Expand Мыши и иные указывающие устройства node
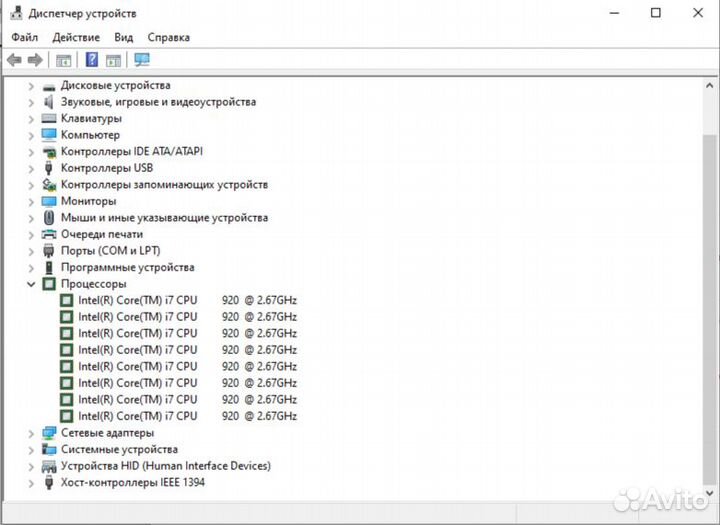This screenshot has height=525, width=720. [31, 218]
